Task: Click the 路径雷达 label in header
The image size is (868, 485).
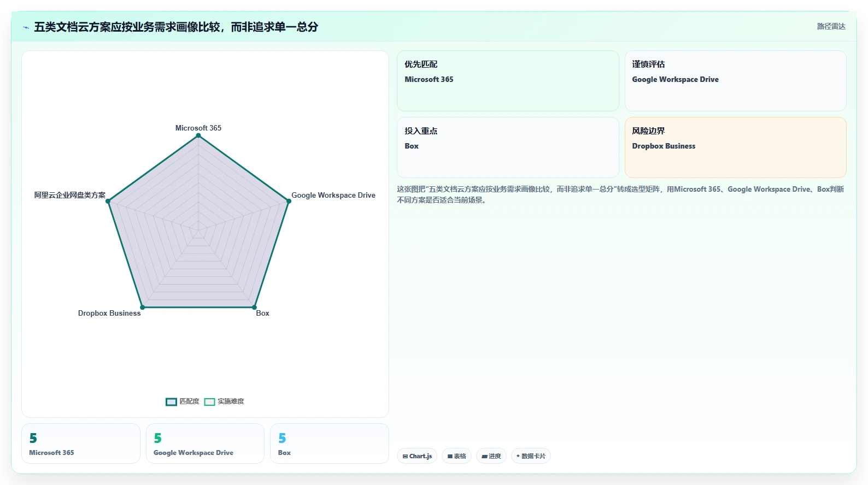Action: coord(831,26)
